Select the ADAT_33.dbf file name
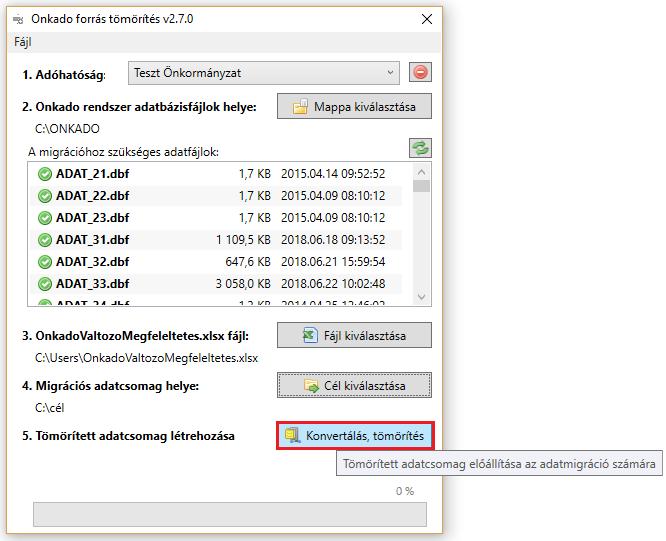 (93, 284)
